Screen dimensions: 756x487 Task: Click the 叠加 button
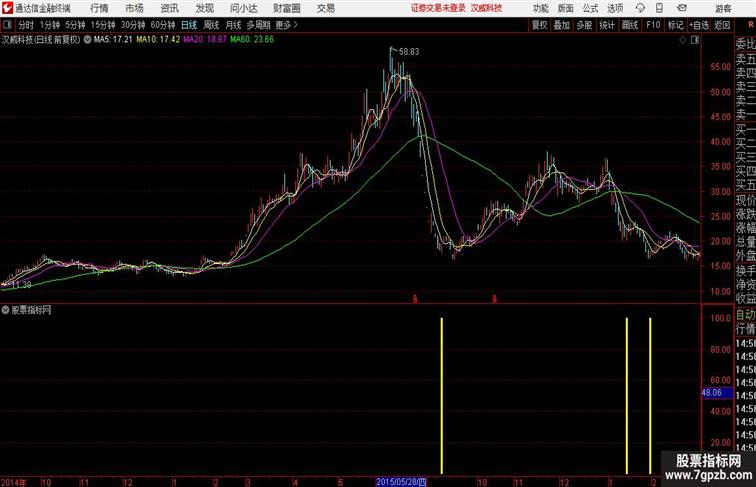tap(562, 25)
